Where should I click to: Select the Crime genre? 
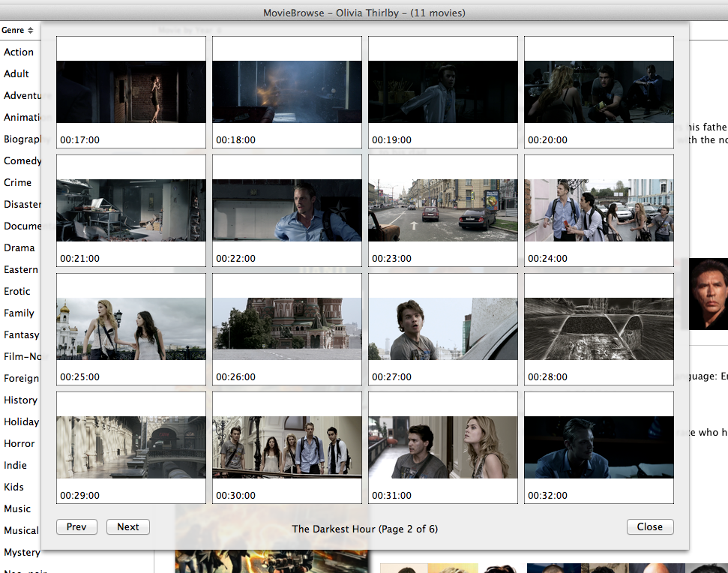[18, 183]
